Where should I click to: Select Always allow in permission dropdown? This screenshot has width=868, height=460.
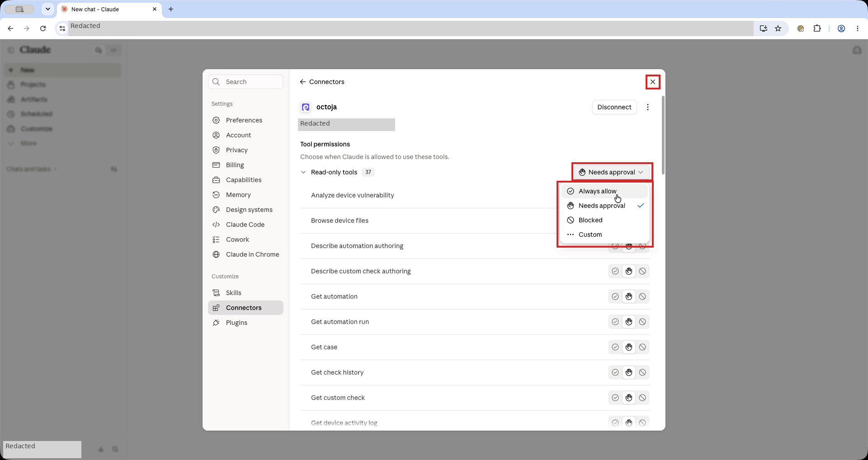604,191
